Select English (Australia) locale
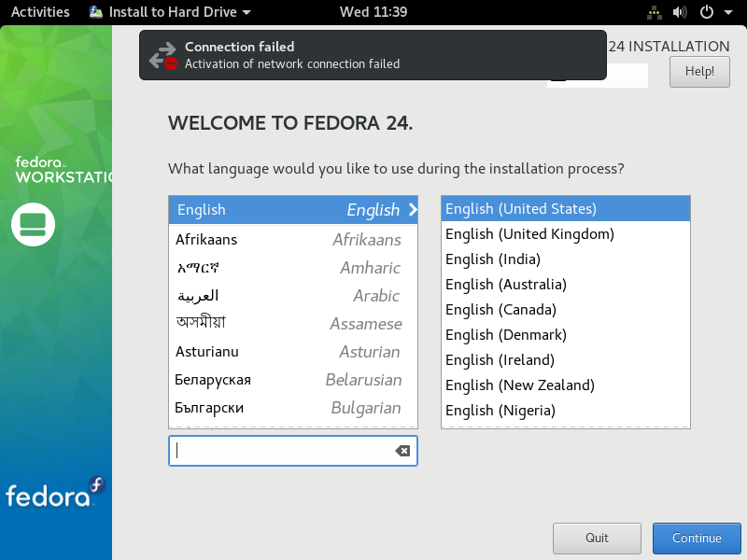Image resolution: width=747 pixels, height=560 pixels. click(x=566, y=285)
